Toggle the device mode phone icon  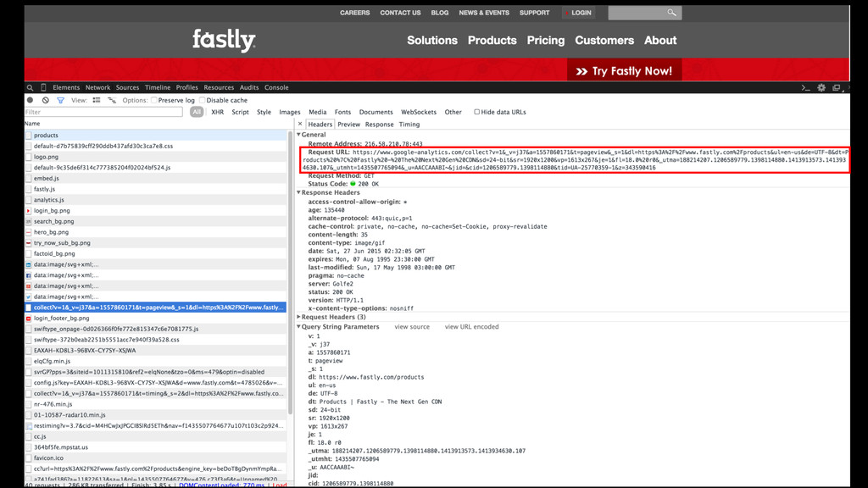click(x=44, y=87)
